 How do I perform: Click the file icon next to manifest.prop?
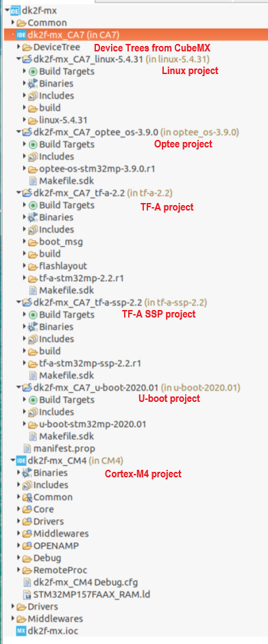tap(27, 448)
